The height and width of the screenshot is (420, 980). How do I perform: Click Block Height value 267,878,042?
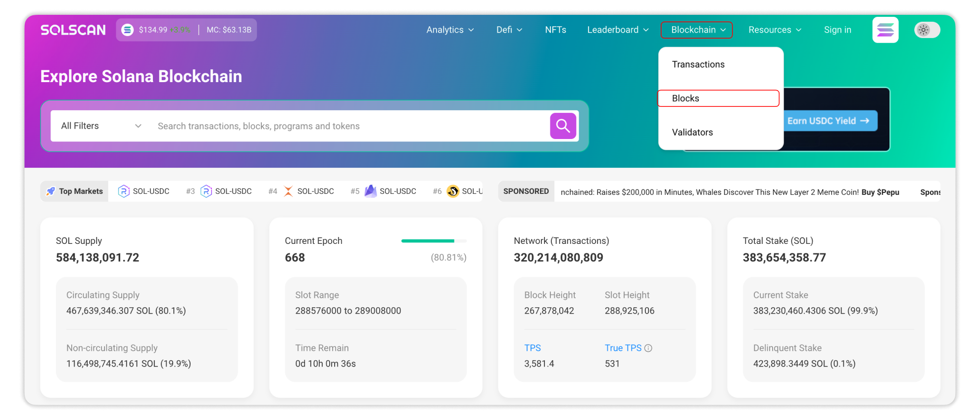(549, 311)
